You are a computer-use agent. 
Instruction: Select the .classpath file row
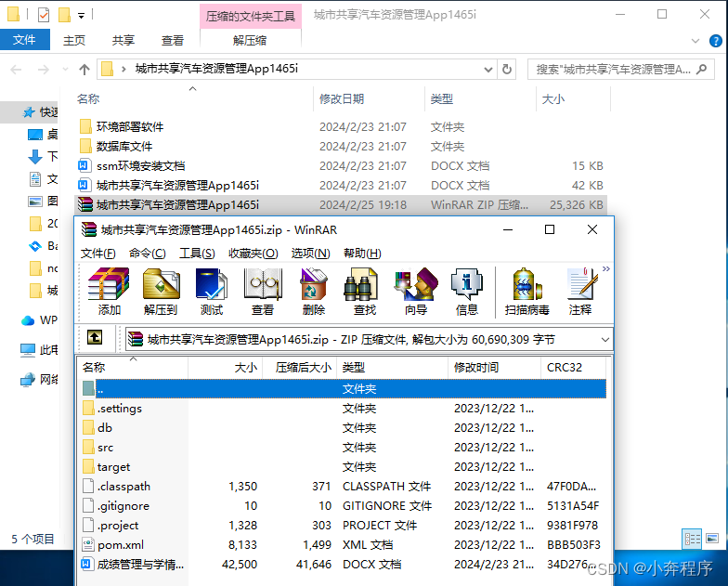coord(344,487)
